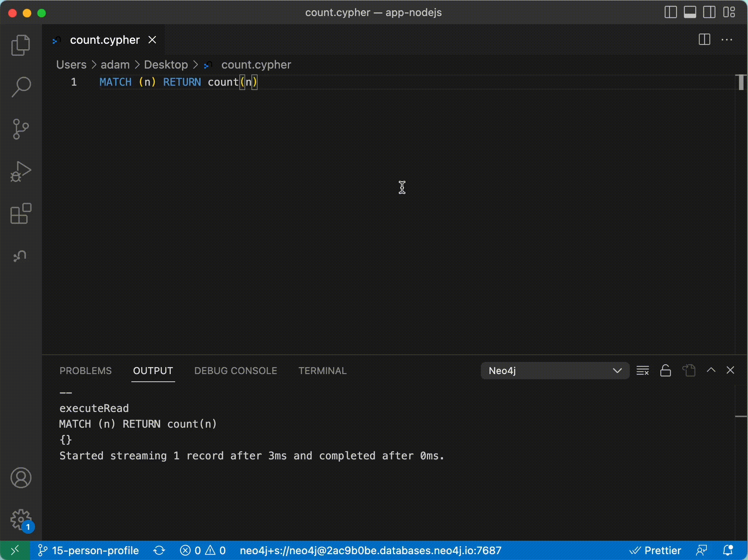748x560 pixels.
Task: Toggle output auto-scroll lock
Action: click(666, 370)
